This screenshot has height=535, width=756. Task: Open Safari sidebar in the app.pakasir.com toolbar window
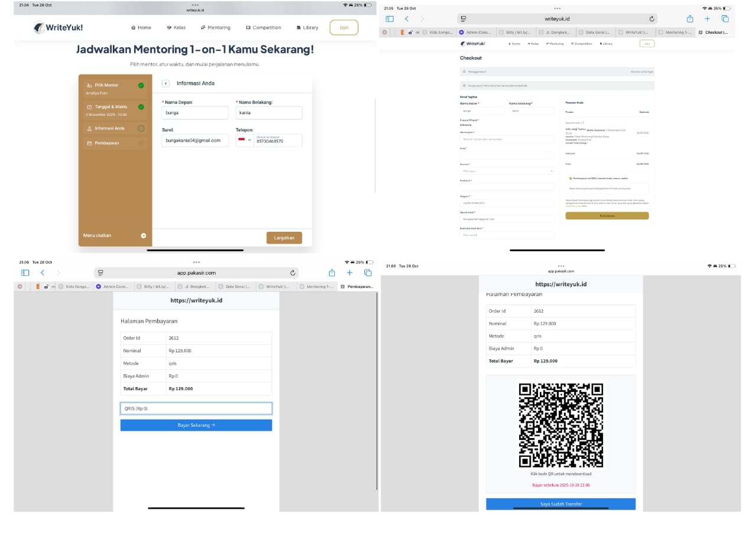coord(25,273)
